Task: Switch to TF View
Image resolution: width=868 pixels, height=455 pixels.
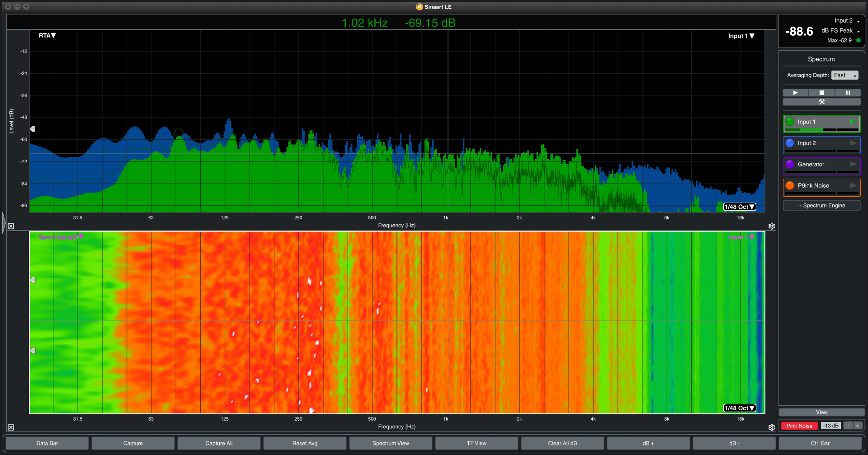Action: 476,443
